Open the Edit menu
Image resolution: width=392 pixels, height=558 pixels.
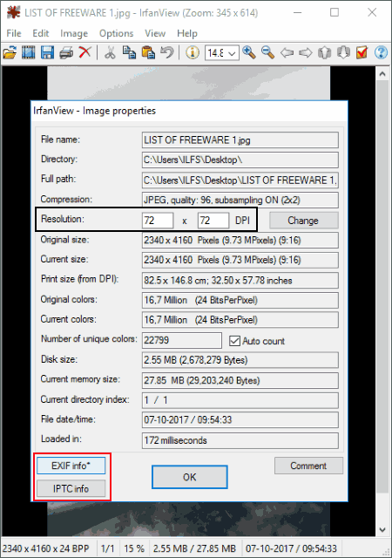point(41,33)
